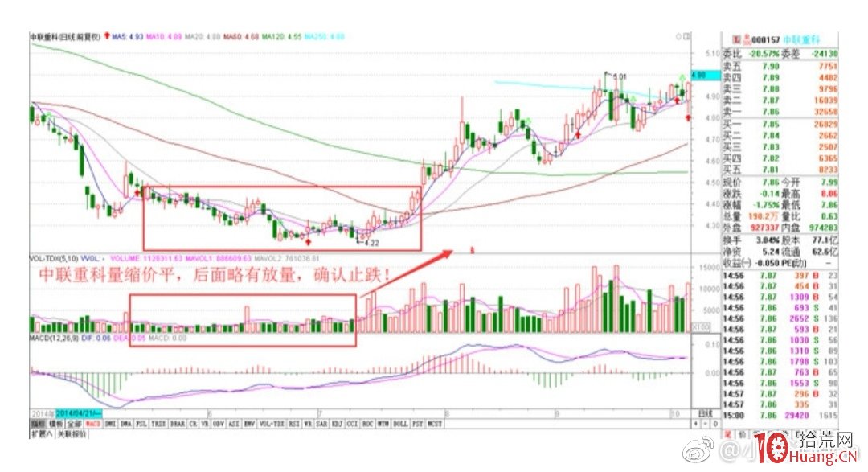The image size is (868, 472).
Task: Switch to the DMA indicator tab
Action: coord(126,424)
